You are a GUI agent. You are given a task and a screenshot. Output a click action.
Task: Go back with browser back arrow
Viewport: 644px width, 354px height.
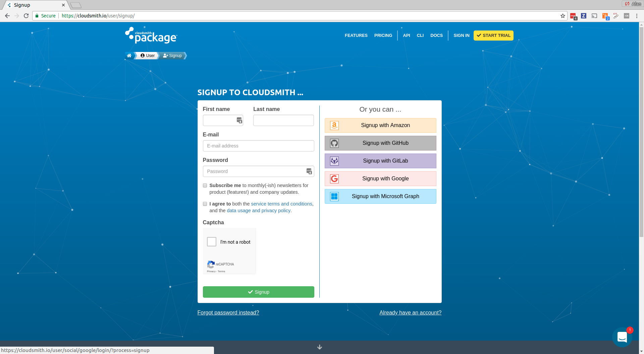[7, 16]
